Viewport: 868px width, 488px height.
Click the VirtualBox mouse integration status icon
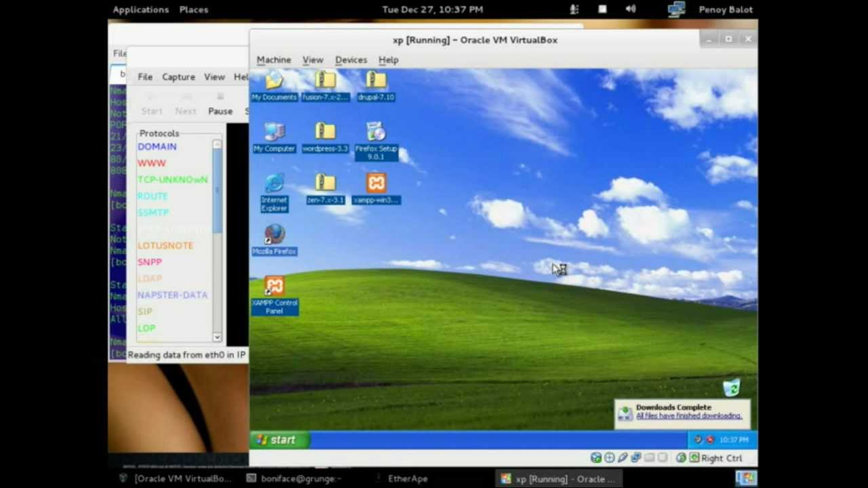pos(681,458)
